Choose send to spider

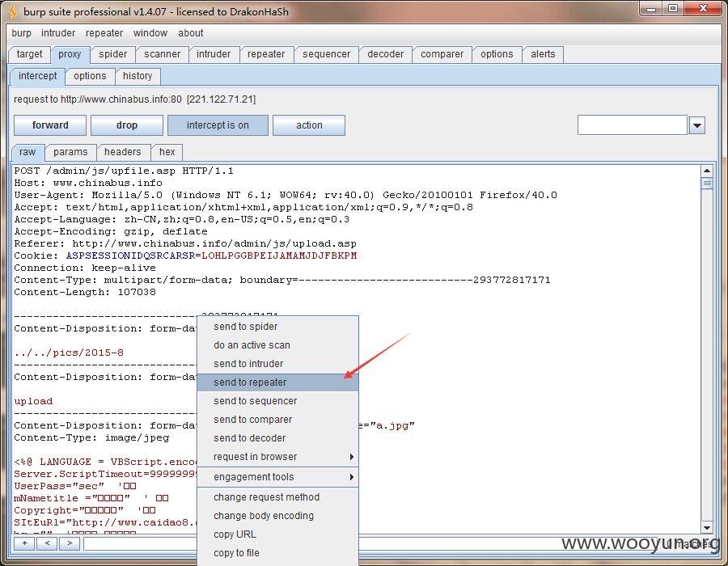278,327
